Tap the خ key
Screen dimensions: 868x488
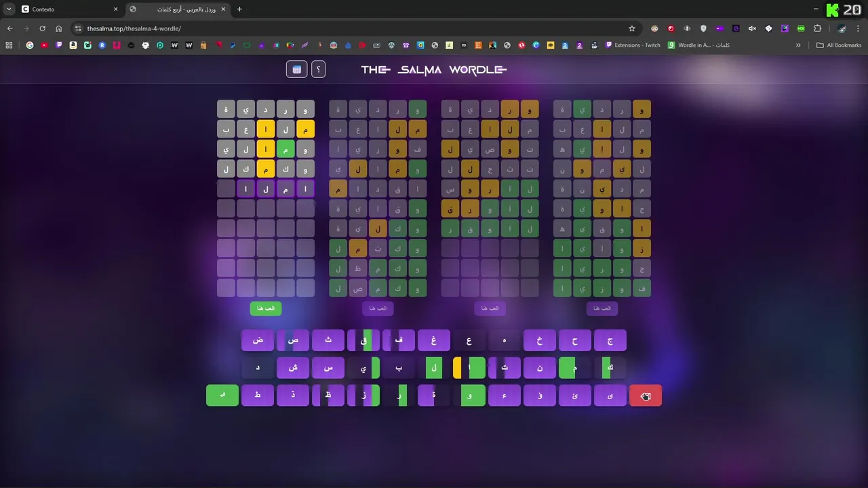coord(540,340)
